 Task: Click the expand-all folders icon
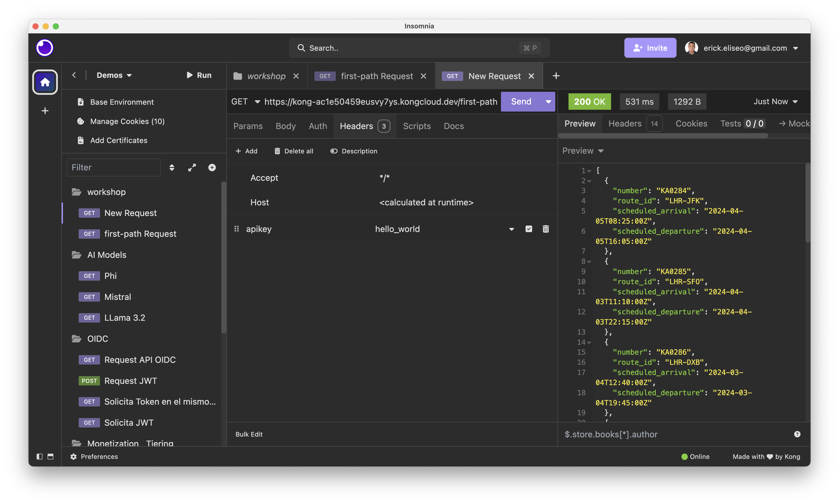tap(192, 167)
